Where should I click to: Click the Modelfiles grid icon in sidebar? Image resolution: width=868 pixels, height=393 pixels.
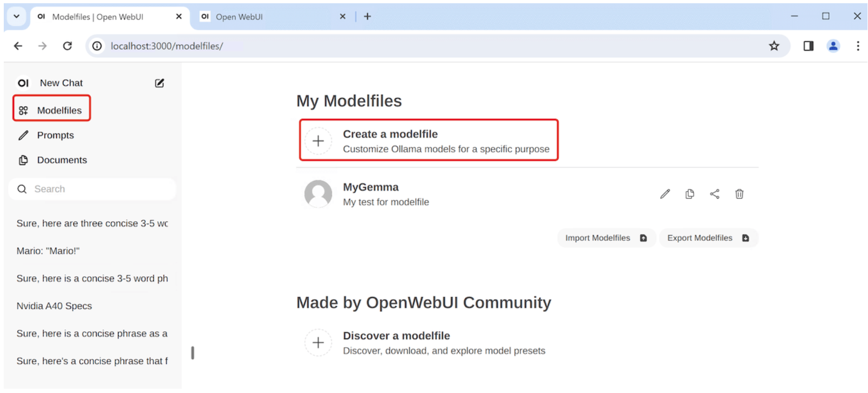(x=23, y=111)
